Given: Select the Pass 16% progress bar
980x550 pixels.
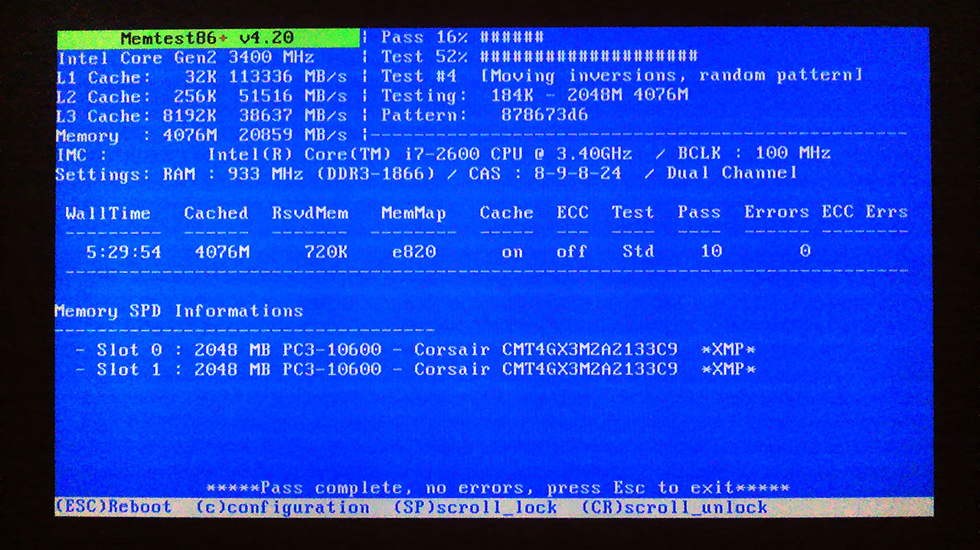Looking at the screenshot, I should tap(462, 37).
